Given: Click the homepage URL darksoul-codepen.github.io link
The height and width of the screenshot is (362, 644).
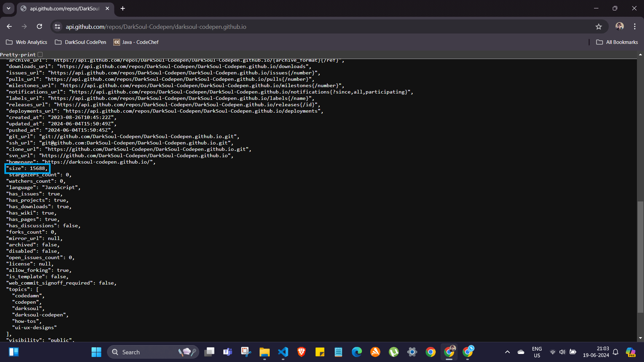Looking at the screenshot, I should [97, 162].
